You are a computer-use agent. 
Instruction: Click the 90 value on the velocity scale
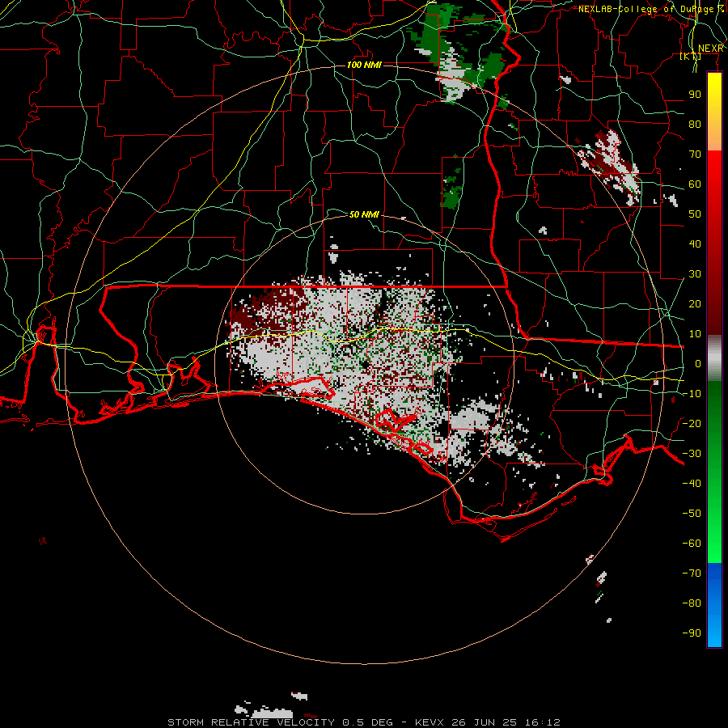[x=695, y=95]
